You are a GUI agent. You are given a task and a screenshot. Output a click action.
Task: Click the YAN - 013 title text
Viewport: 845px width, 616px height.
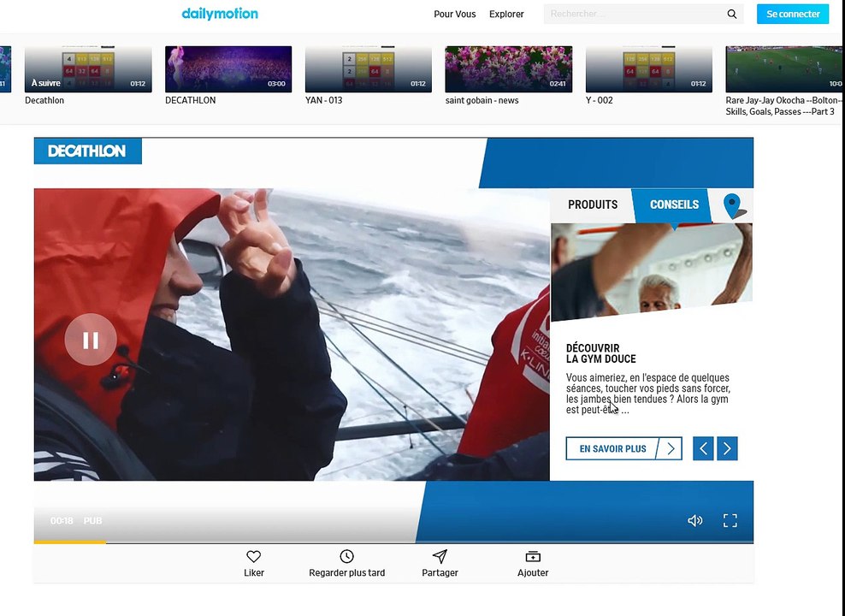323,100
